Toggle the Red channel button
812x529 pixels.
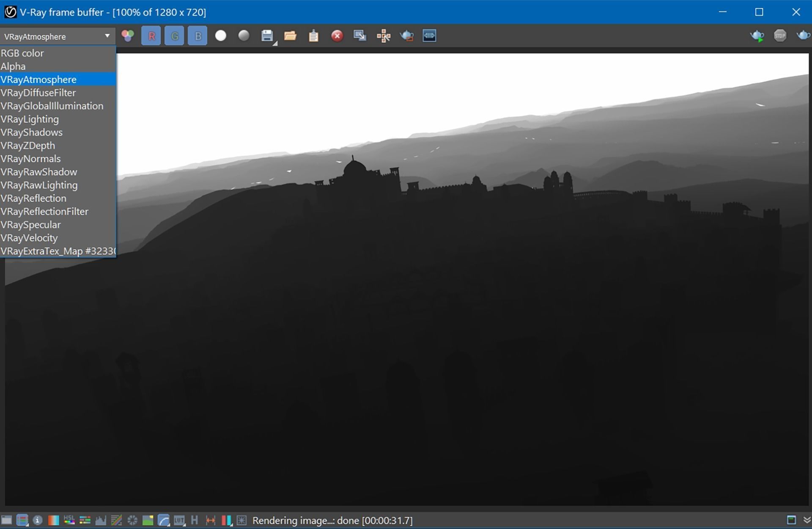pos(151,36)
